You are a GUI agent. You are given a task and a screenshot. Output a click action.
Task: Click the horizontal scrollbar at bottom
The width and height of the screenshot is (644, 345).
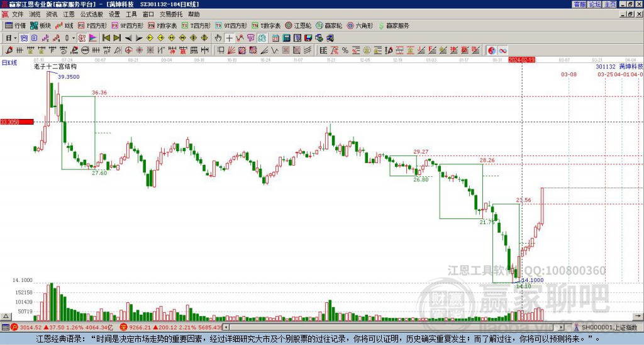coord(394,327)
